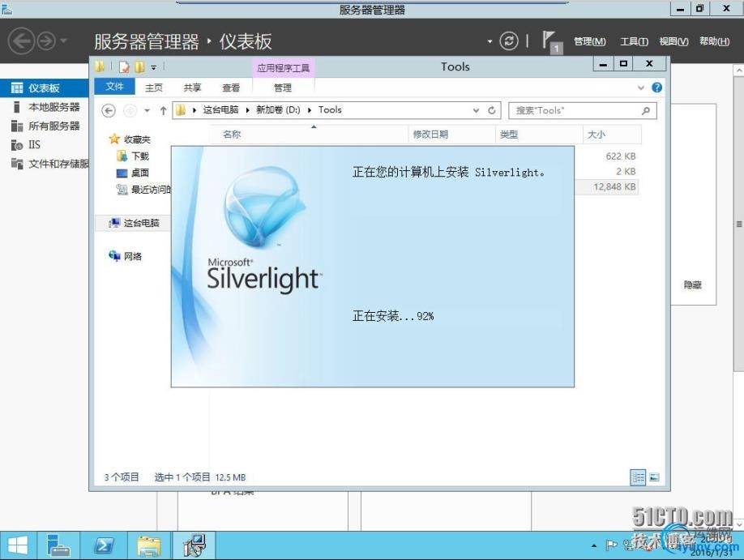Expand the Explorer ribbon chevron
Screen dimensions: 744x560
coord(641,88)
